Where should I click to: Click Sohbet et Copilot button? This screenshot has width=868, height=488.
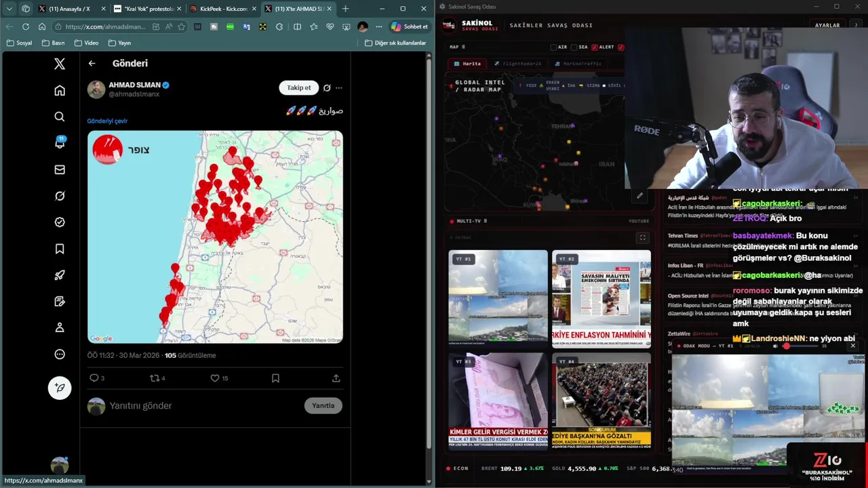pyautogui.click(x=410, y=26)
